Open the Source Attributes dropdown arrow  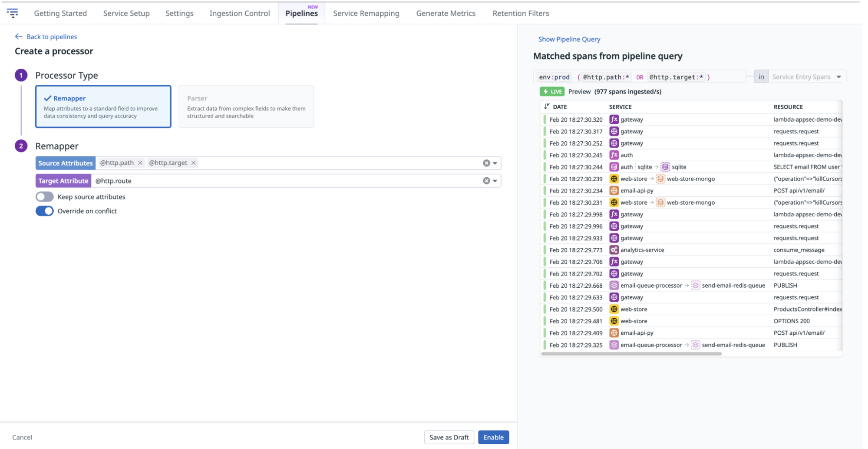tap(495, 163)
